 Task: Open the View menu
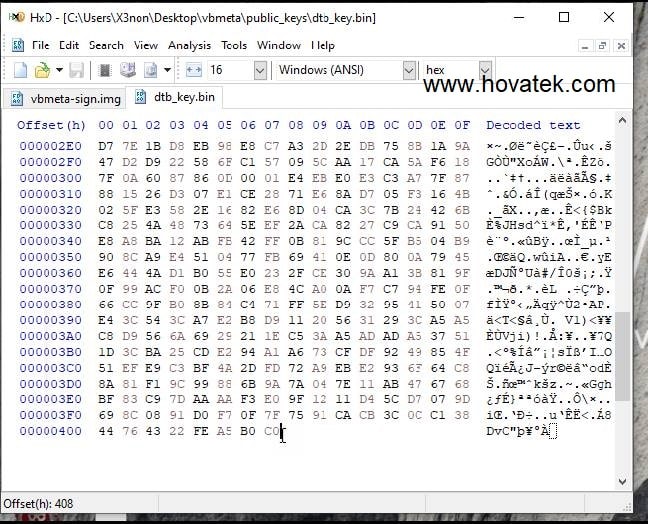tap(146, 45)
